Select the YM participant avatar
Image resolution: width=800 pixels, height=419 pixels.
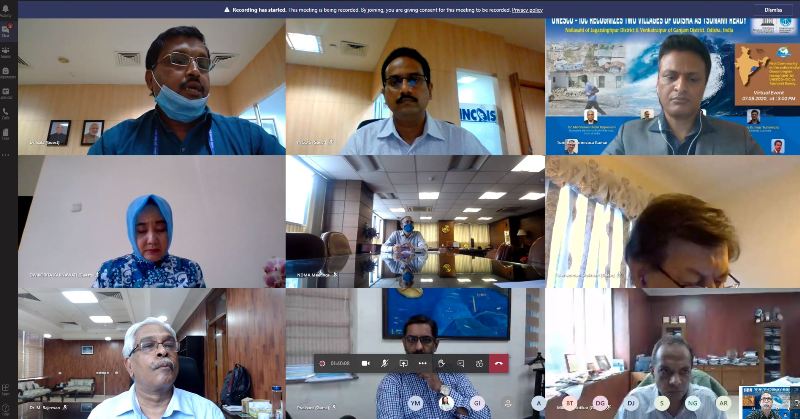416,403
